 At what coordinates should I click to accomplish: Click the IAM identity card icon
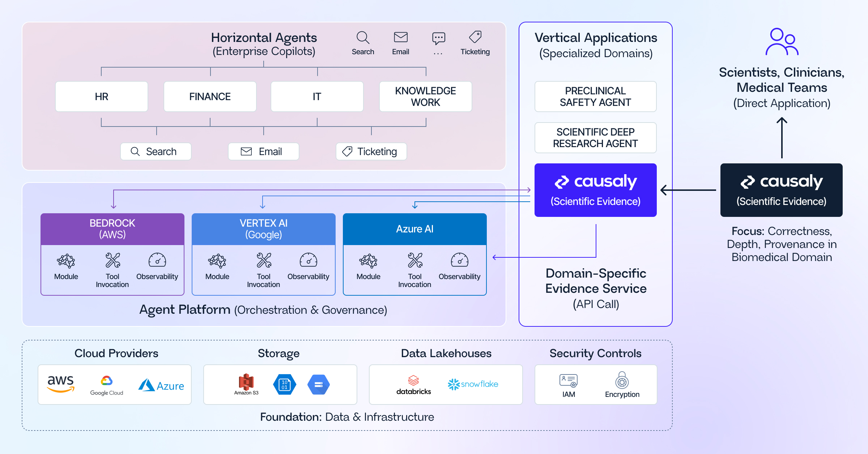(569, 381)
